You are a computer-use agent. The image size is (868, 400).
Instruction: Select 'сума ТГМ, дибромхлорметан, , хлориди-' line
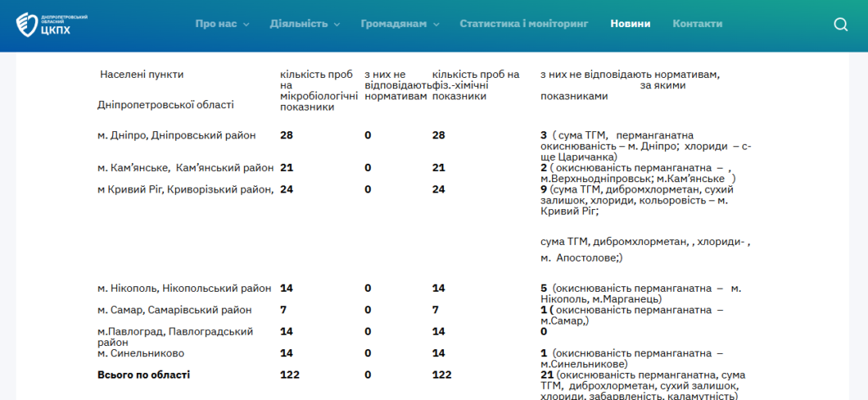point(645,242)
